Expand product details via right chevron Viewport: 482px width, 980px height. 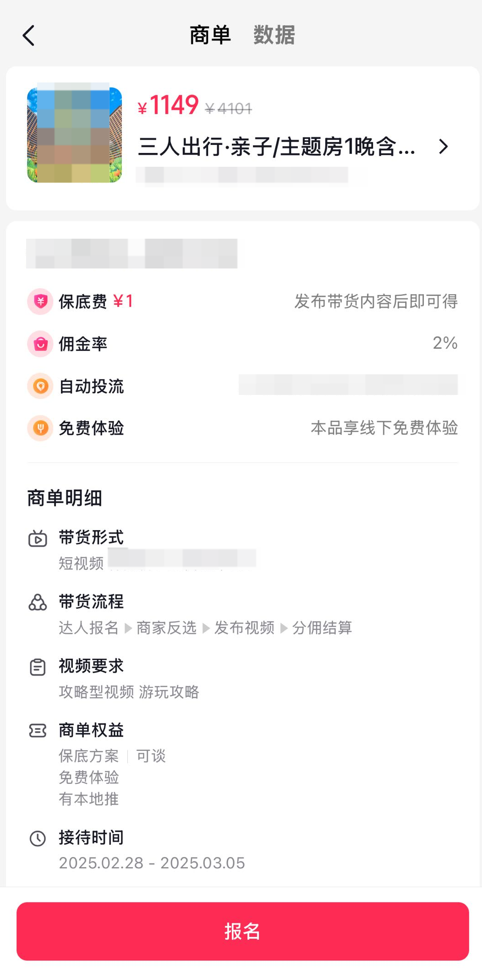[443, 147]
